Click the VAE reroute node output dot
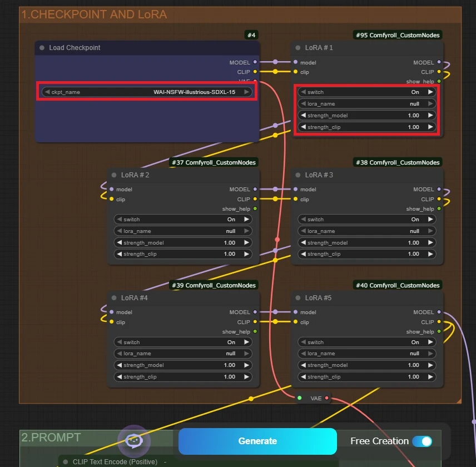476x467 pixels. pyautogui.click(x=327, y=398)
